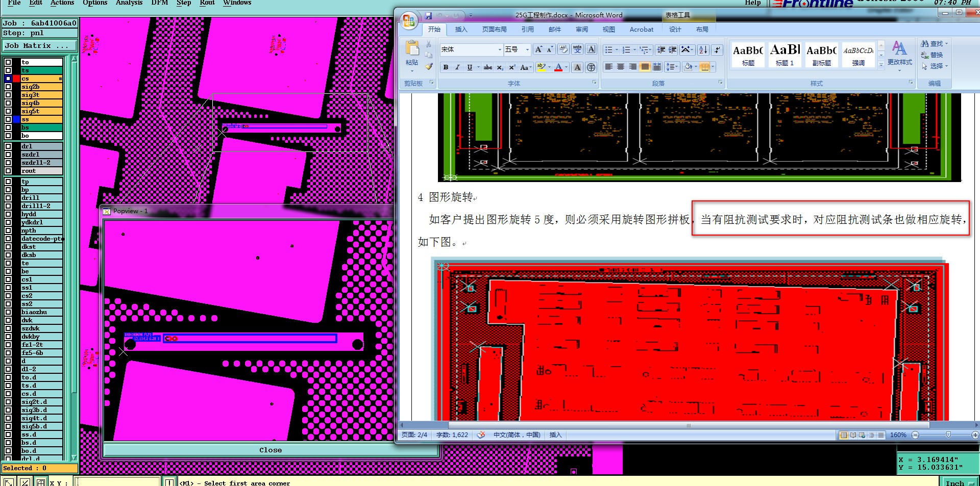Click the 替换 replace button

pyautogui.click(x=932, y=55)
